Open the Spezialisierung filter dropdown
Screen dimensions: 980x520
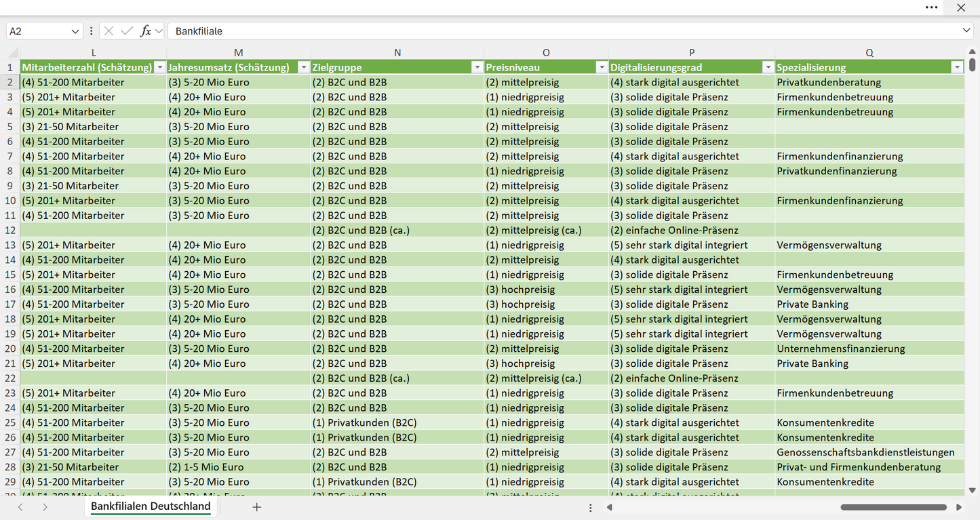point(957,67)
